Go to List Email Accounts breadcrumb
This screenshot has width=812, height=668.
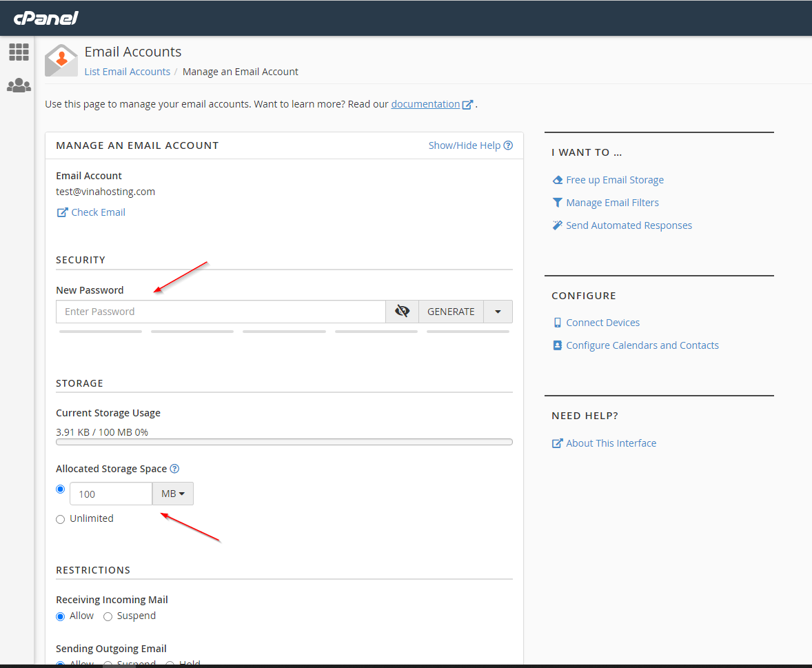(x=127, y=72)
